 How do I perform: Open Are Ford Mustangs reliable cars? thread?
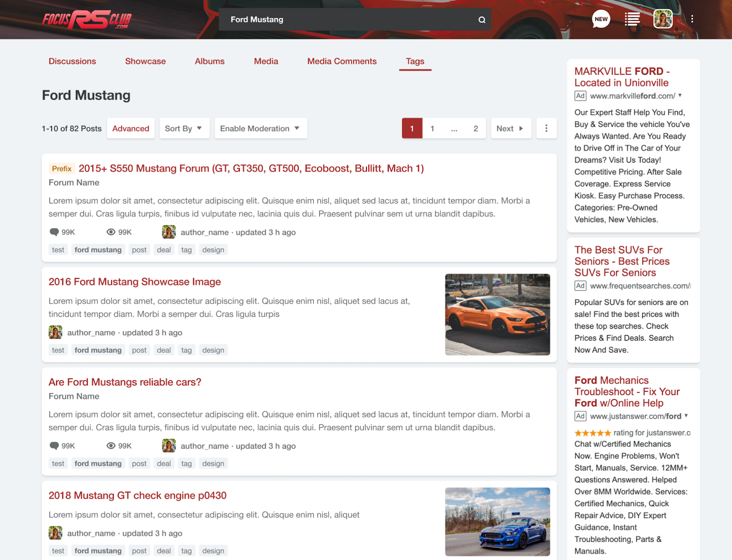click(x=125, y=382)
